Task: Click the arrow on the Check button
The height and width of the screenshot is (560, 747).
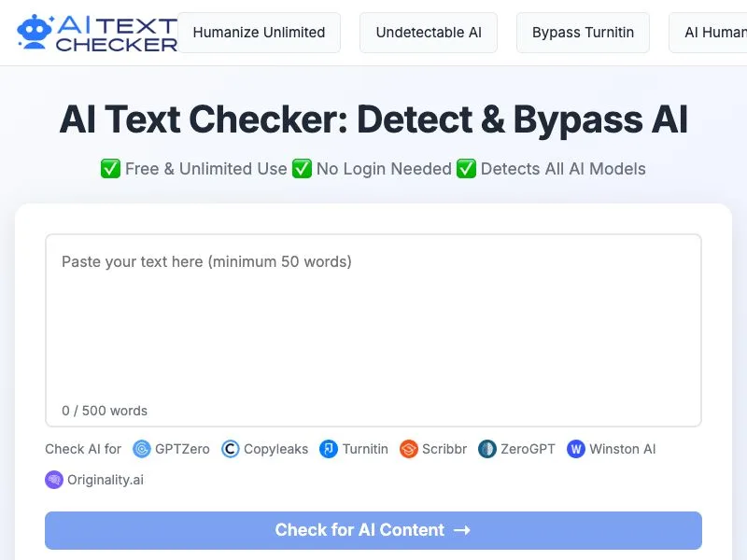Action: point(461,530)
